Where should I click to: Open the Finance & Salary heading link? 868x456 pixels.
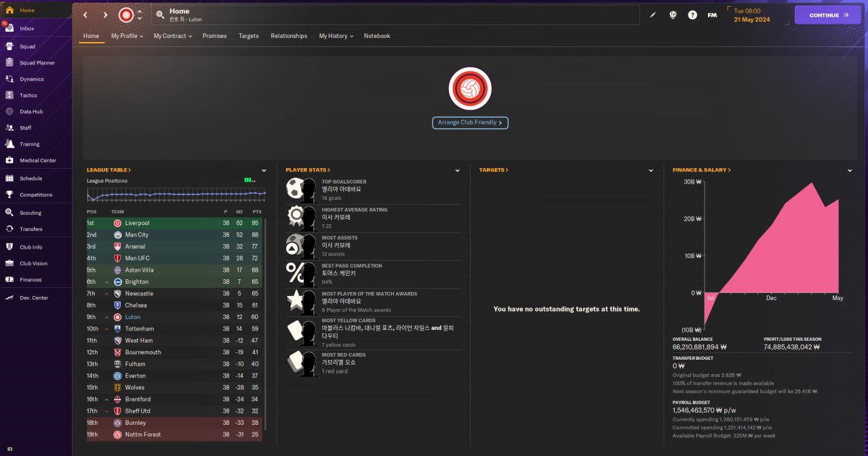[702, 170]
